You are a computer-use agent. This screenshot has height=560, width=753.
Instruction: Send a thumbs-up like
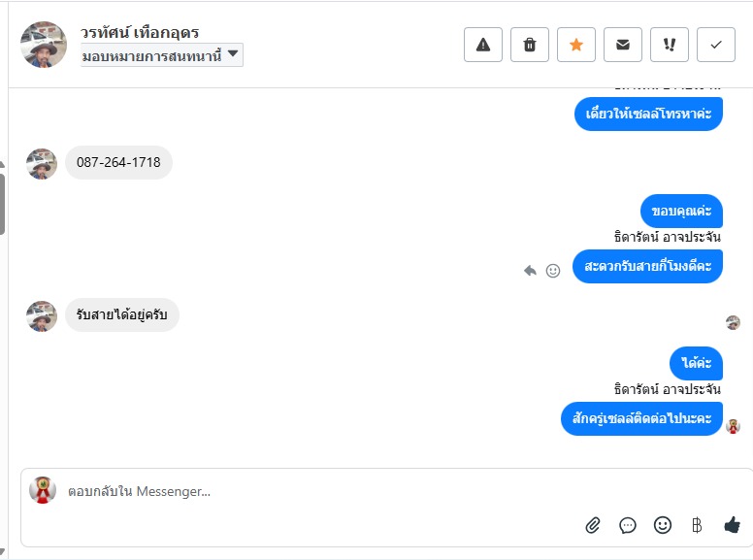tap(732, 525)
